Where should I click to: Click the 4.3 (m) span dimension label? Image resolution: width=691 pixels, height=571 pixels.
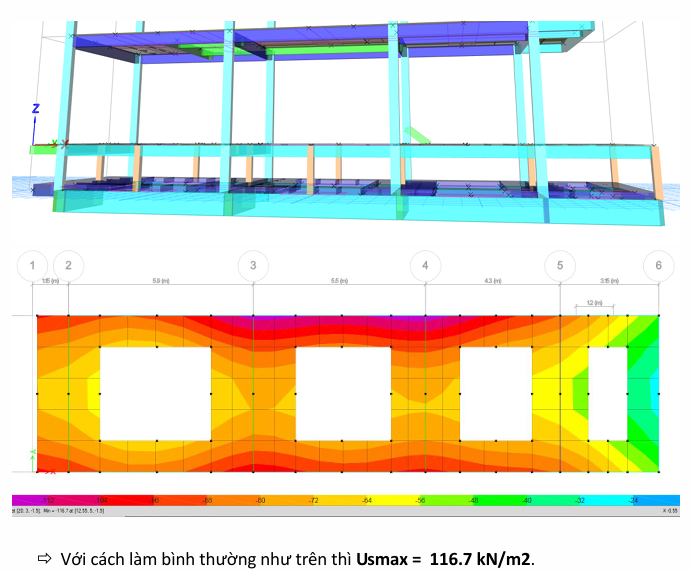(492, 282)
